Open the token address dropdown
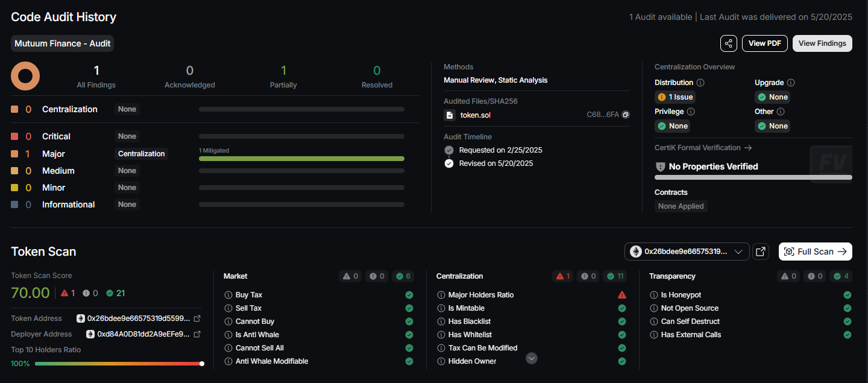Image resolution: width=868 pixels, height=383 pixels. click(687, 252)
